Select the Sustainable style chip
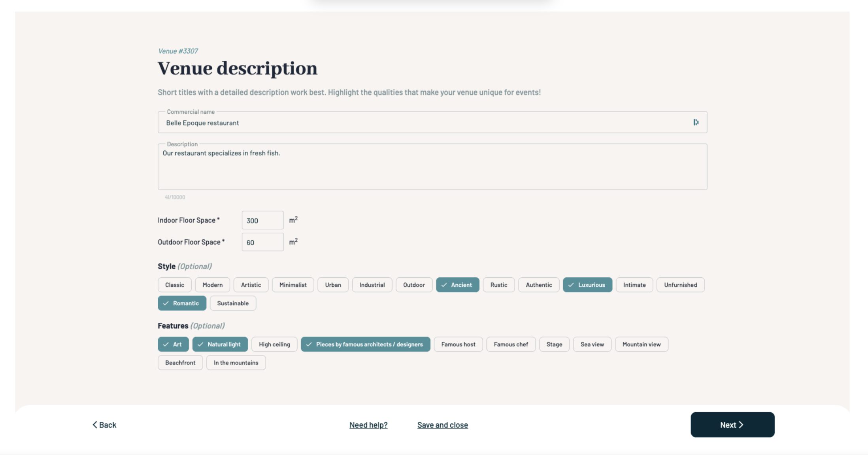Viewport: 868px width, 455px height. (x=232, y=303)
